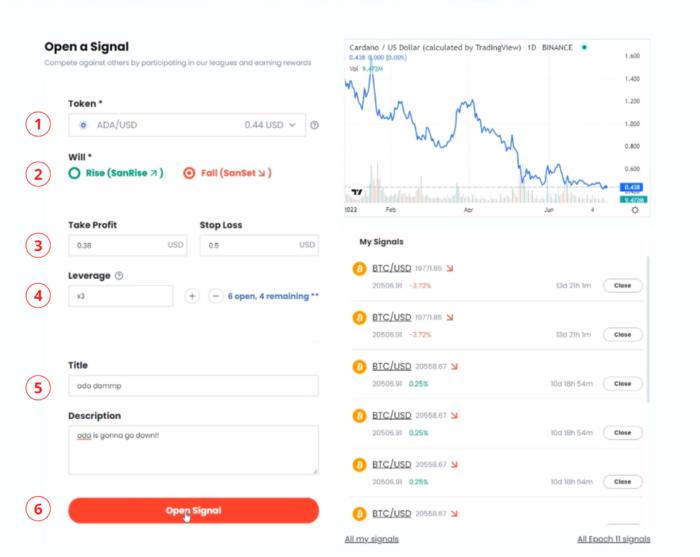Close the first BTC/USD signal

pos(622,285)
